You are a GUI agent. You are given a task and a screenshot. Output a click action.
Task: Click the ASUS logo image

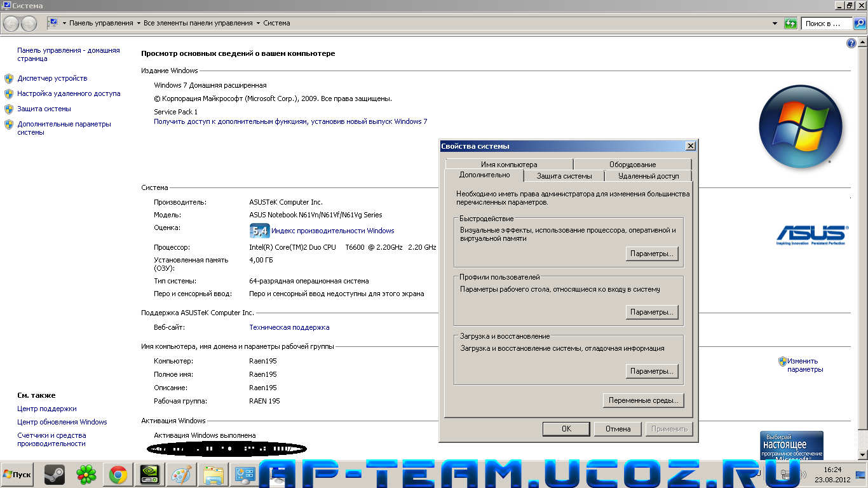click(811, 235)
